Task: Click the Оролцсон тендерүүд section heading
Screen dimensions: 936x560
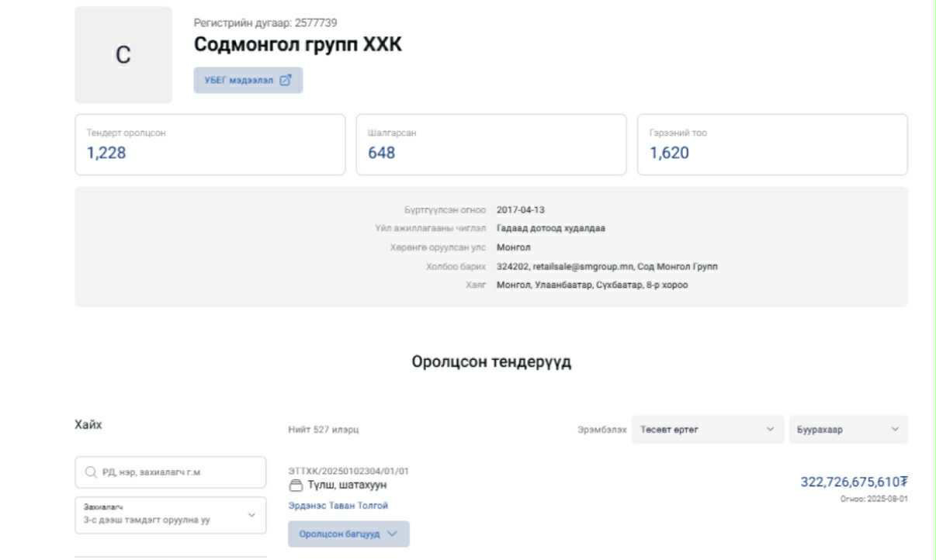Action: 491,362
